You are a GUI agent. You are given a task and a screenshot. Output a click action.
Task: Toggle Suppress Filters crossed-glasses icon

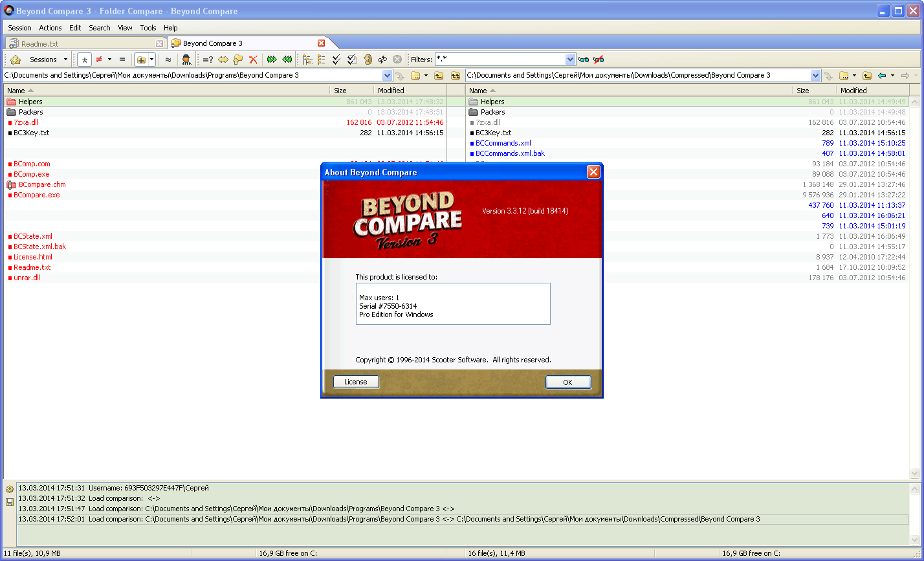599,60
